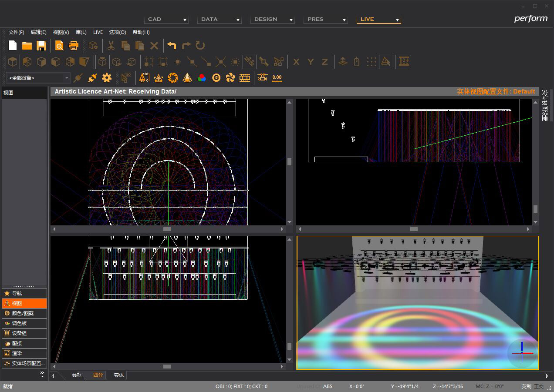The image size is (554, 392).
Task: Click the 3D rendered stage view
Action: [x=417, y=303]
